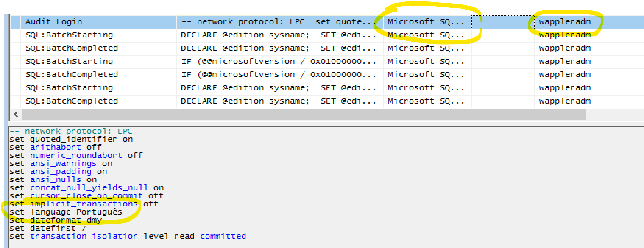
Task: Click the left arrow of horizontal scrollbar
Action: (16, 114)
